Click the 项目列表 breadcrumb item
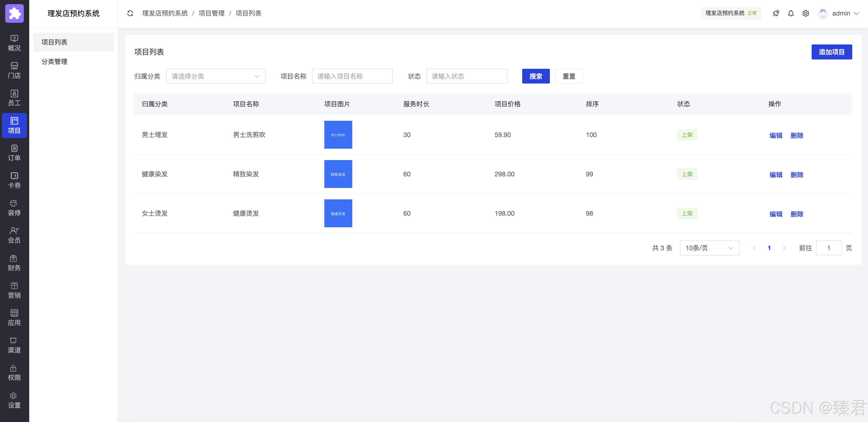868x422 pixels. (248, 13)
